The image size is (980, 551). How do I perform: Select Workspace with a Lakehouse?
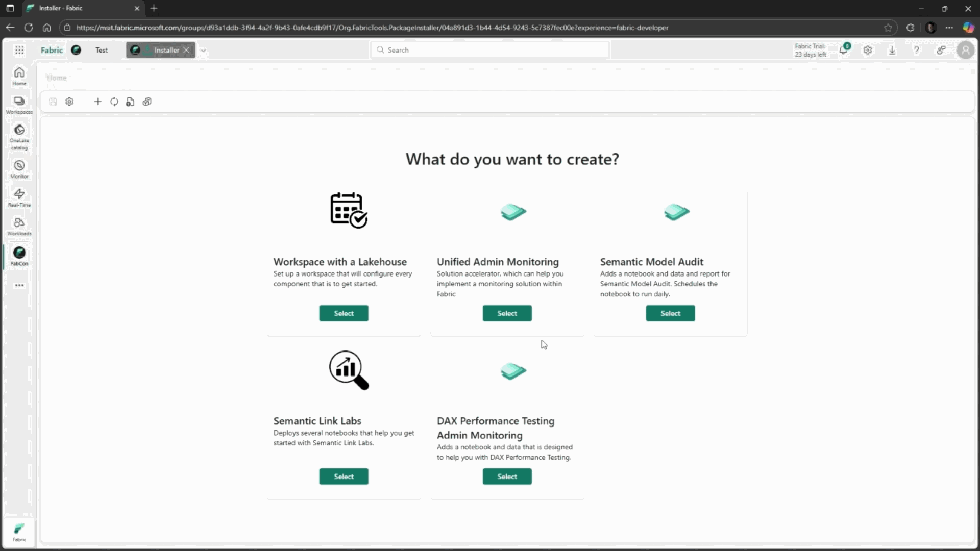click(344, 313)
